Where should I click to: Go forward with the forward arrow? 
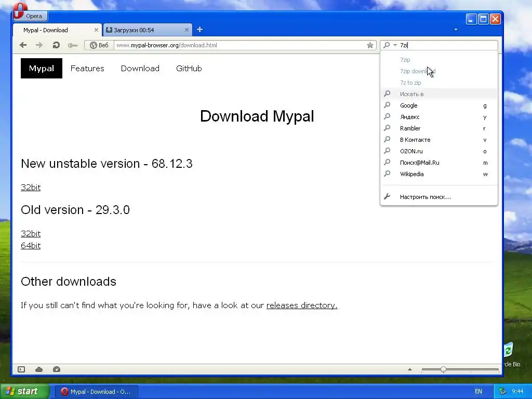[x=39, y=45]
